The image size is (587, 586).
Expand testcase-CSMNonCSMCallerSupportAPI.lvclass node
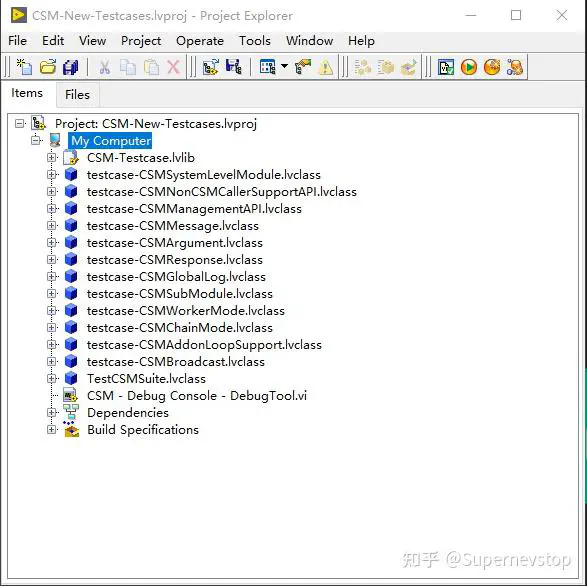pyautogui.click(x=52, y=191)
